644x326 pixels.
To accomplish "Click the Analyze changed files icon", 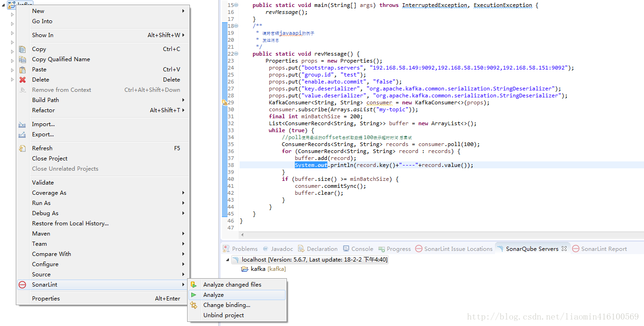I will (x=194, y=285).
